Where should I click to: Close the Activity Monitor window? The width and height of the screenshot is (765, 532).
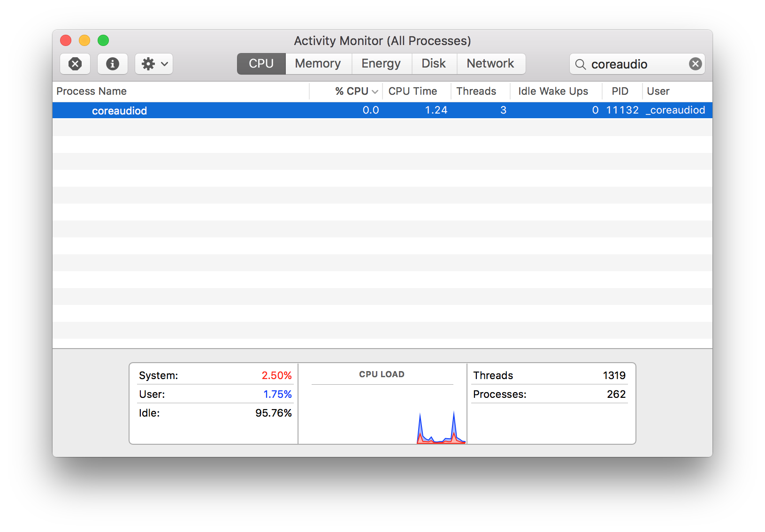coord(66,40)
